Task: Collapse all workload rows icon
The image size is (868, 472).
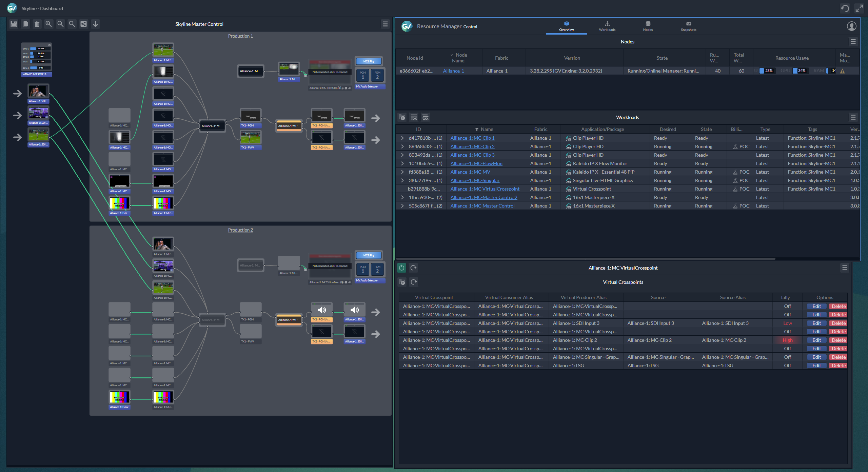Action: (x=414, y=118)
